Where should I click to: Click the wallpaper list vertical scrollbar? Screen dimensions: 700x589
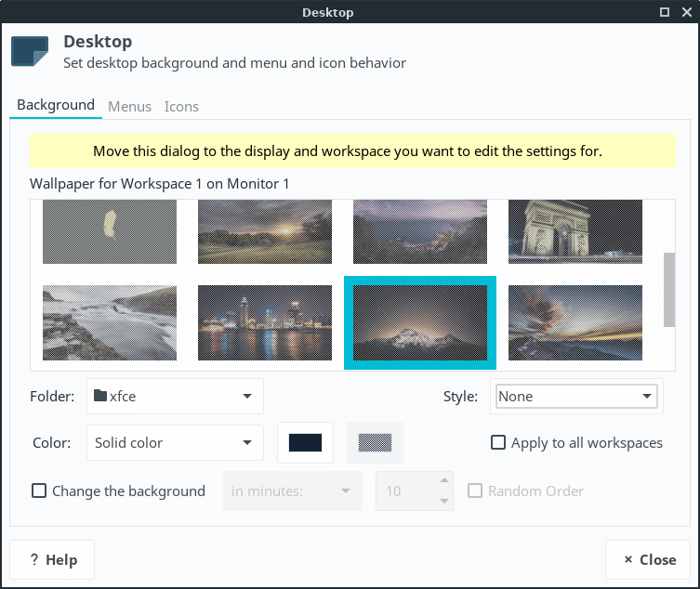(x=668, y=289)
